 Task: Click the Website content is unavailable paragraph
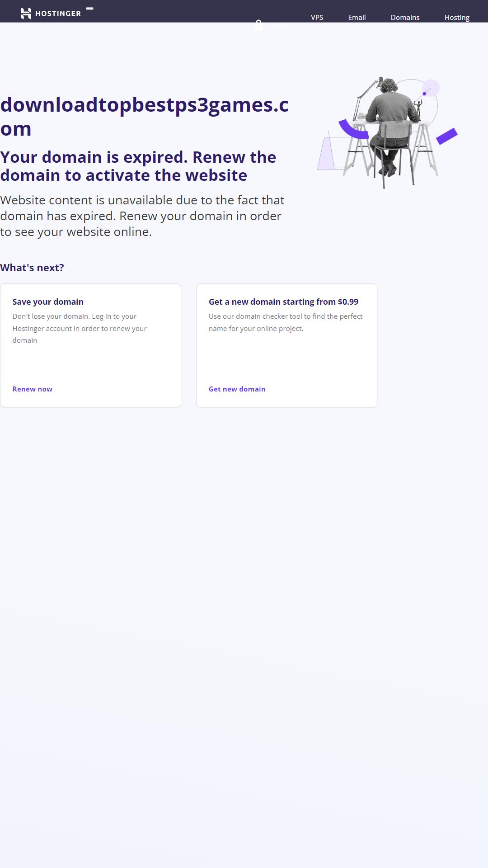[x=142, y=216]
